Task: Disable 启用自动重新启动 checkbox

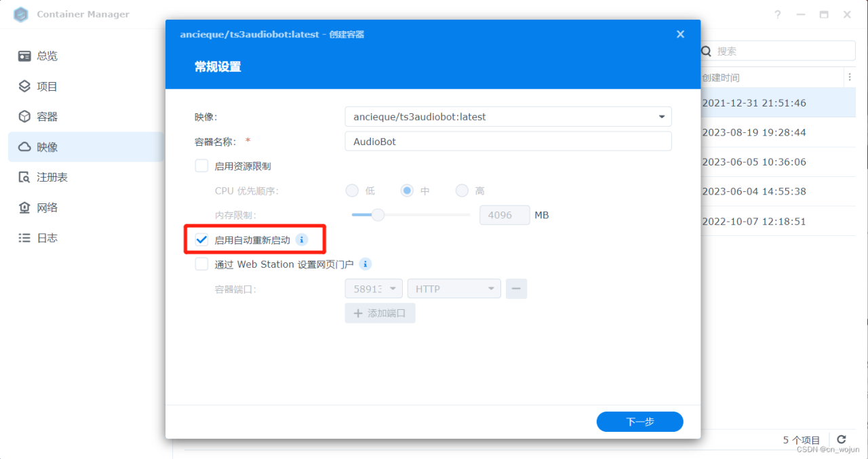Action: click(x=201, y=239)
